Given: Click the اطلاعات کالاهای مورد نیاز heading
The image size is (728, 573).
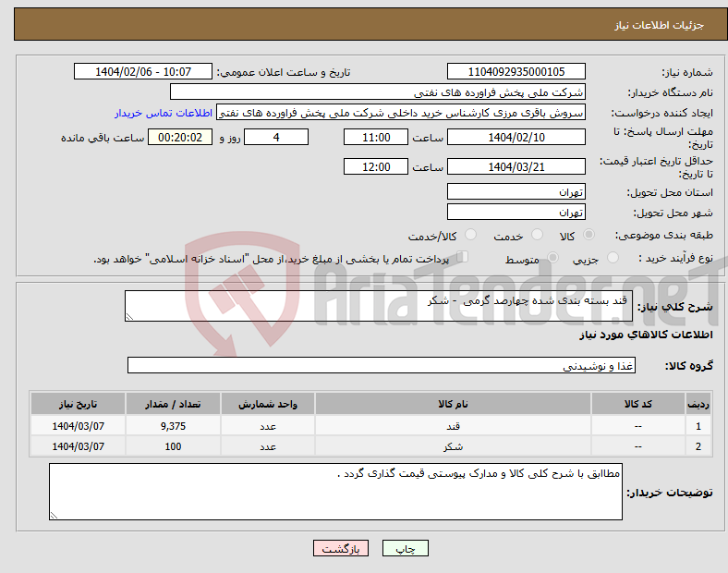Looking at the screenshot, I should [646, 335].
